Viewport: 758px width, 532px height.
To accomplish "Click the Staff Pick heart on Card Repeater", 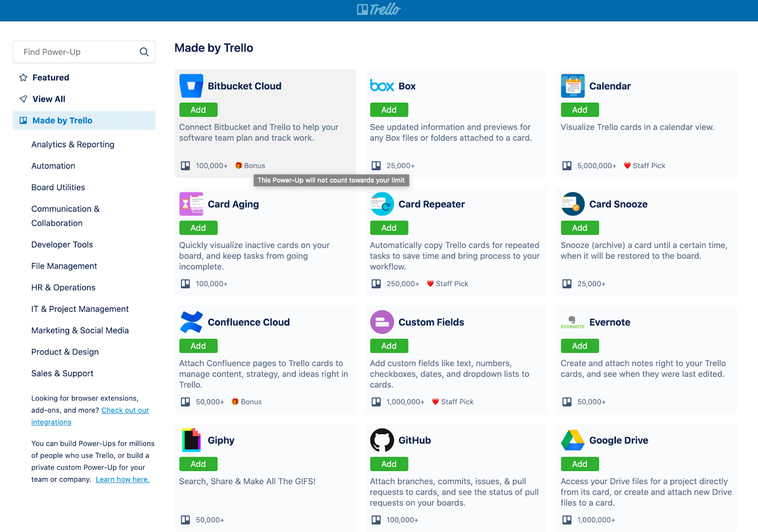I will tap(430, 283).
